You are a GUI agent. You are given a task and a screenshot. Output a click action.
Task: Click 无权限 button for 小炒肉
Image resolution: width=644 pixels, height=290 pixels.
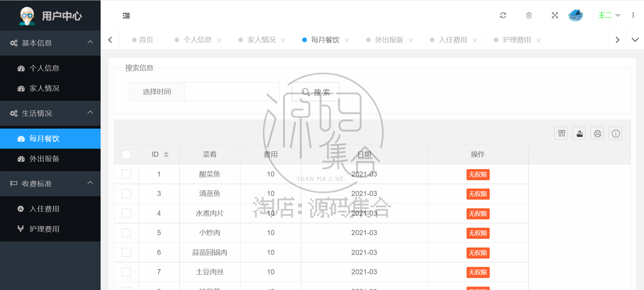[478, 233]
